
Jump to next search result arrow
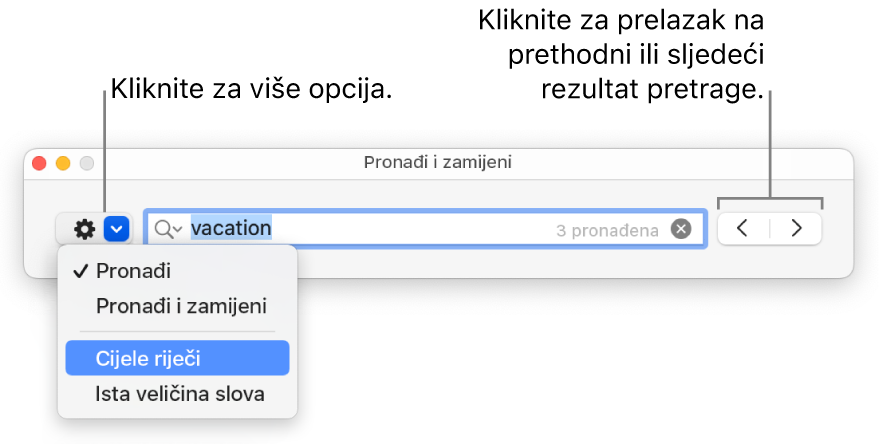click(x=796, y=228)
